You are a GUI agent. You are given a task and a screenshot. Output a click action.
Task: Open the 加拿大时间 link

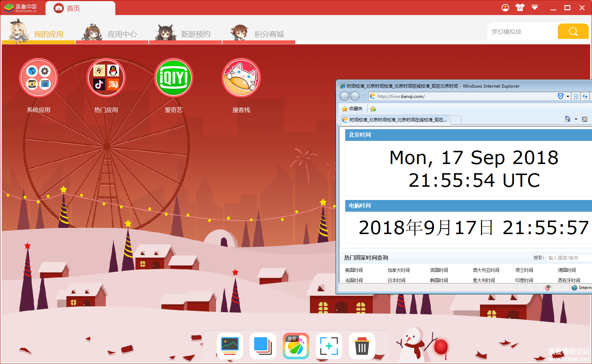click(x=398, y=270)
